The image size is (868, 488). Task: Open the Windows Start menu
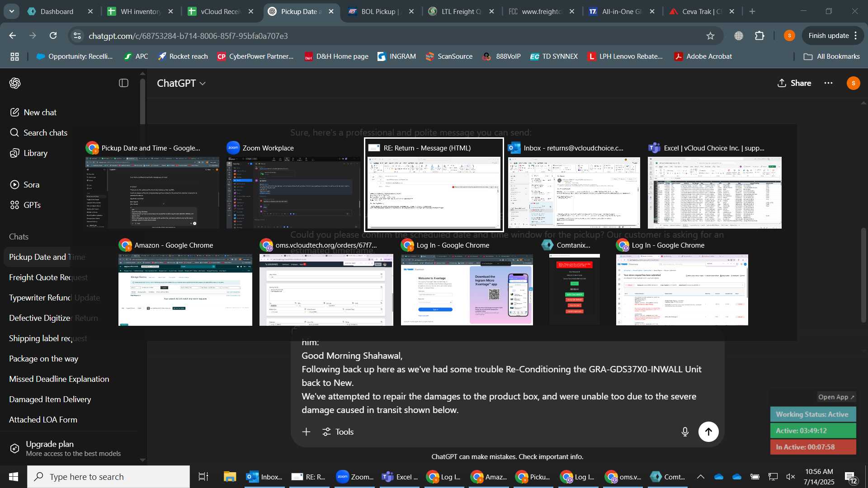[x=13, y=477]
